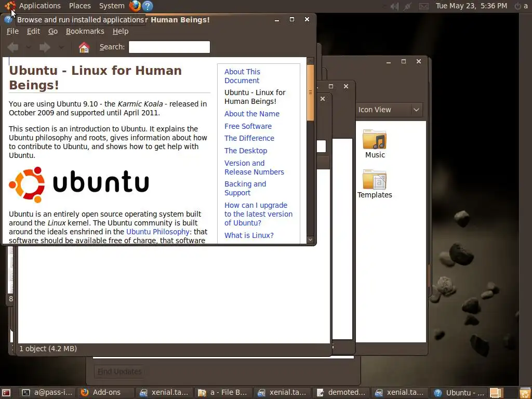Open 'The Difference' link
Viewport: 532px width, 399px height.
tap(249, 138)
